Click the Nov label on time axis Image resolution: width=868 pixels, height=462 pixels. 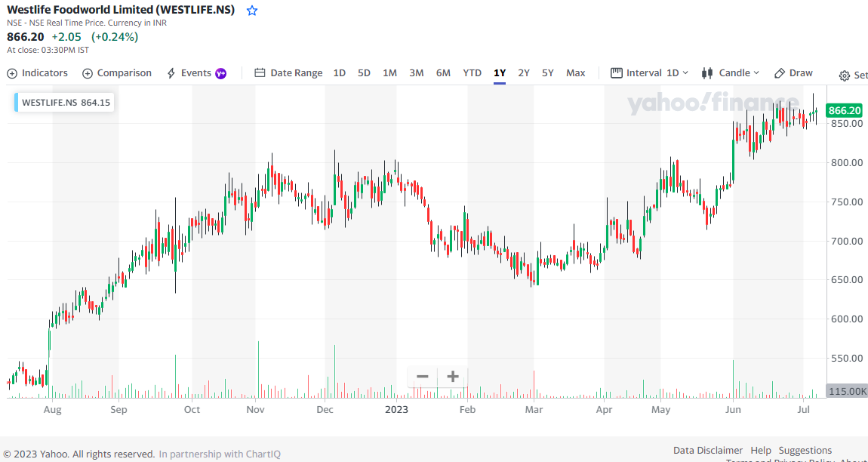255,410
